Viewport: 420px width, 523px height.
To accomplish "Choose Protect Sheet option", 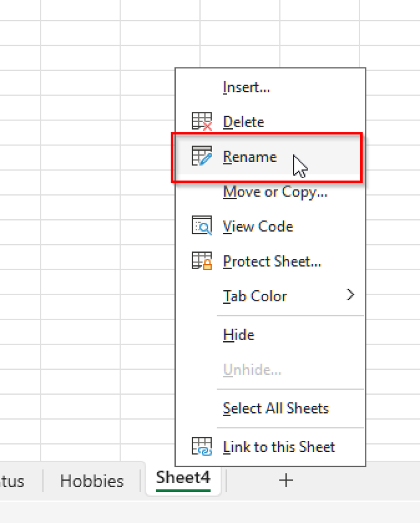I will (x=272, y=261).
